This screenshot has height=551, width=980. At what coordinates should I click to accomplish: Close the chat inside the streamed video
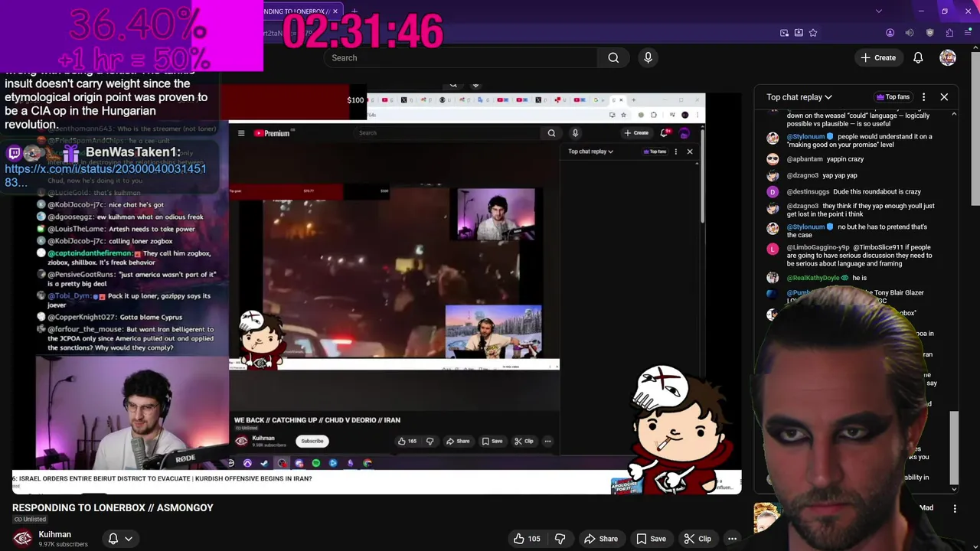tap(690, 152)
